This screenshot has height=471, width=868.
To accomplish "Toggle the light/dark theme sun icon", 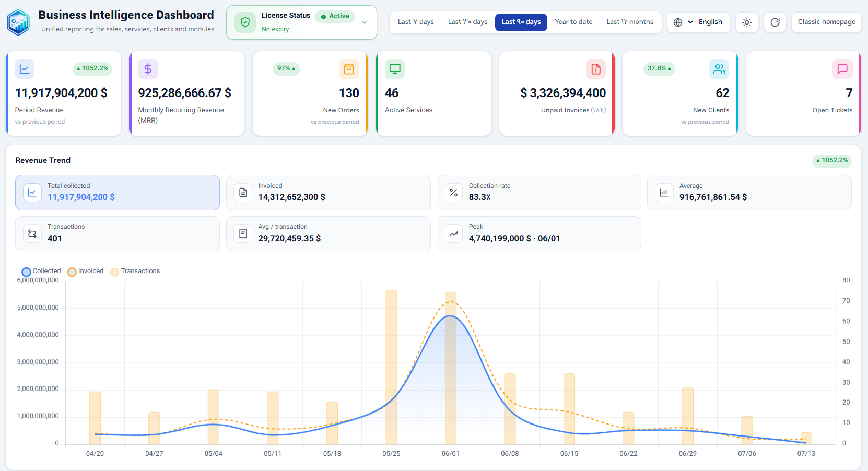I will point(747,22).
